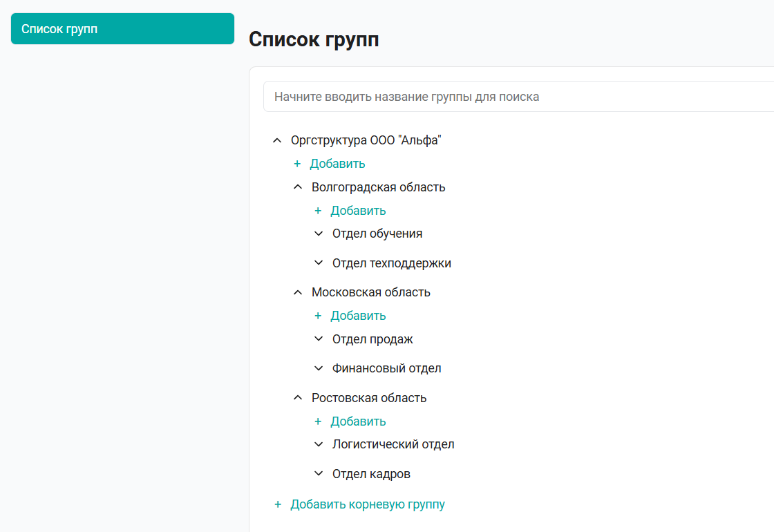Select Отдел техподдержки group name
The width and height of the screenshot is (774, 532).
(x=392, y=263)
